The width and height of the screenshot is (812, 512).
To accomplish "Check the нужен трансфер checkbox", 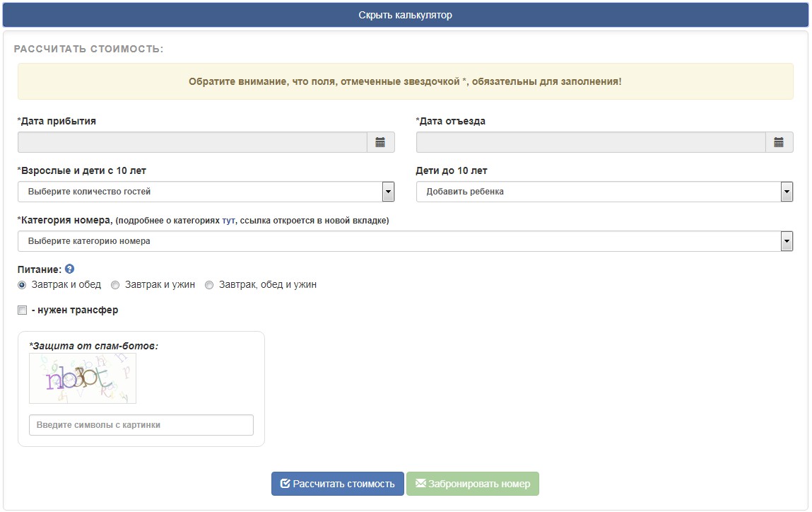I will pos(23,310).
